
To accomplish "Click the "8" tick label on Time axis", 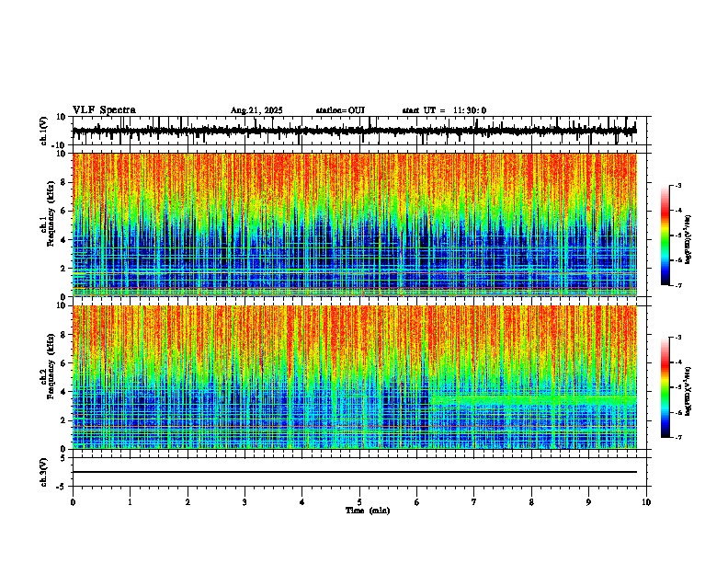I will point(531,502).
